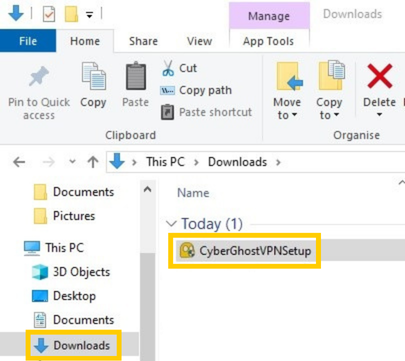The width and height of the screenshot is (405, 361).
Task: Click the navigation pane scroll up arrow
Action: [147, 190]
